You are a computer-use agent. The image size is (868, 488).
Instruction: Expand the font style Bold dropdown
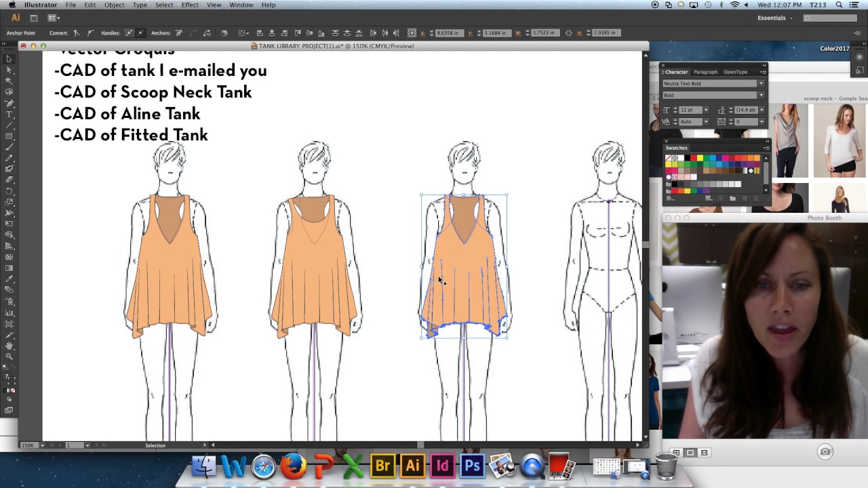click(x=760, y=96)
